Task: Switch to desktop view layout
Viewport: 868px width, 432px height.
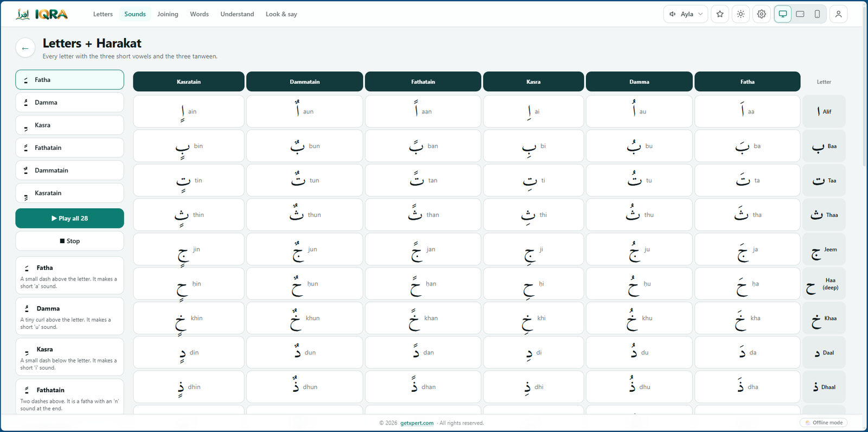Action: coord(783,14)
